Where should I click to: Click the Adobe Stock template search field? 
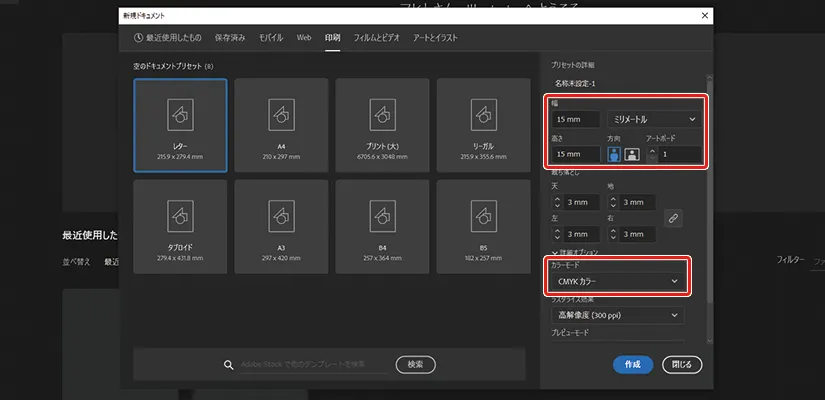[314, 364]
